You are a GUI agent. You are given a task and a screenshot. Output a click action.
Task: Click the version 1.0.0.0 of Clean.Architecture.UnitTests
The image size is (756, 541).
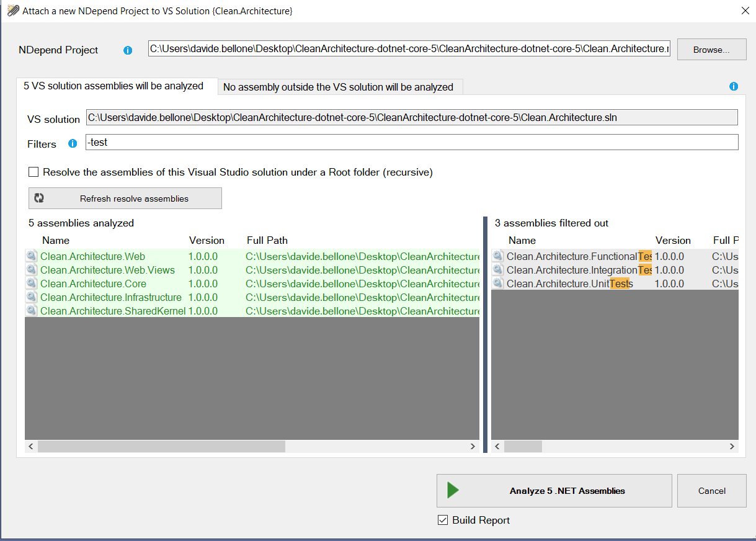(669, 284)
